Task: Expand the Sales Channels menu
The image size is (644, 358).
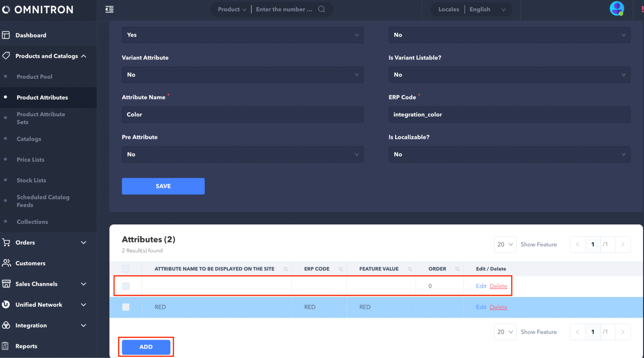Action: (83, 284)
